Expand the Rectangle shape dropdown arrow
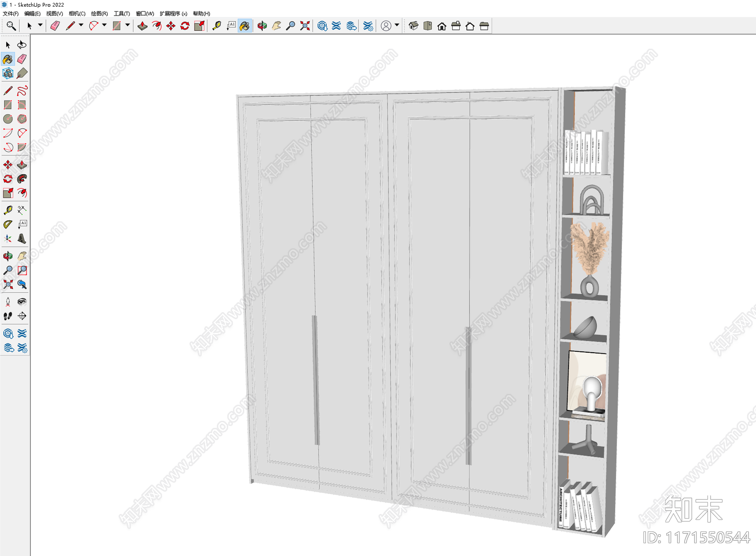 [x=128, y=26]
